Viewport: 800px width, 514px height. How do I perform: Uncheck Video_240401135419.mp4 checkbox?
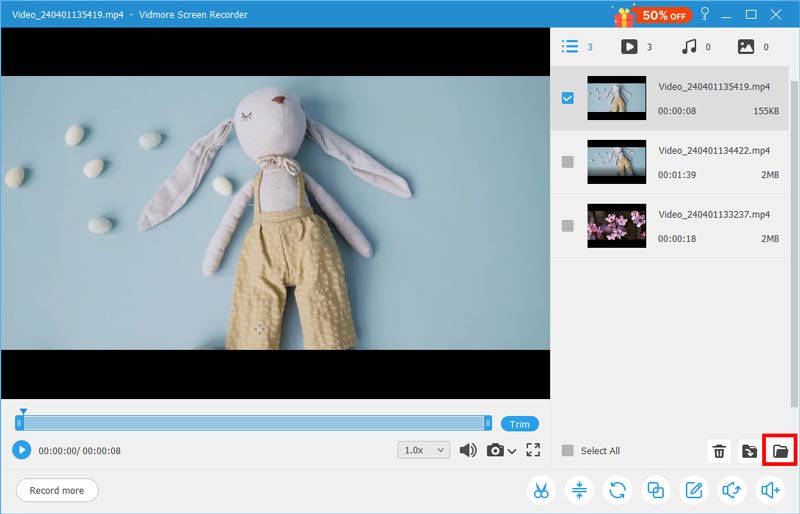click(x=568, y=98)
